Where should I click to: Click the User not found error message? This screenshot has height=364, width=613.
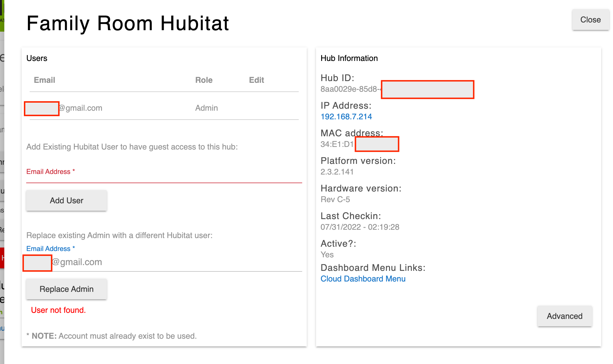(x=58, y=310)
